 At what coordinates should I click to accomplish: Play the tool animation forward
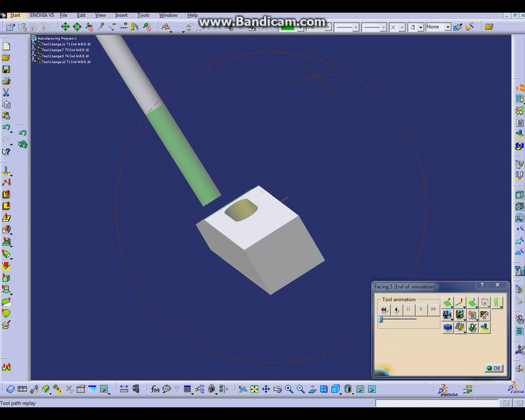tap(421, 309)
